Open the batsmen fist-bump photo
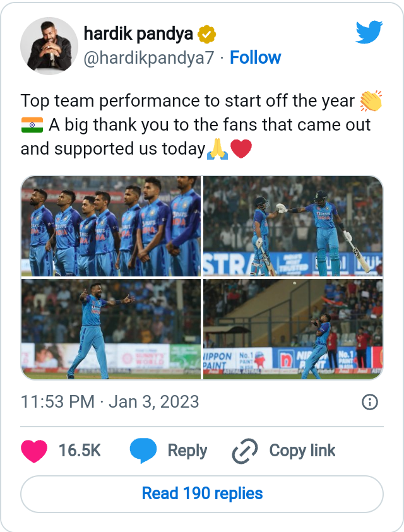 coord(293,226)
